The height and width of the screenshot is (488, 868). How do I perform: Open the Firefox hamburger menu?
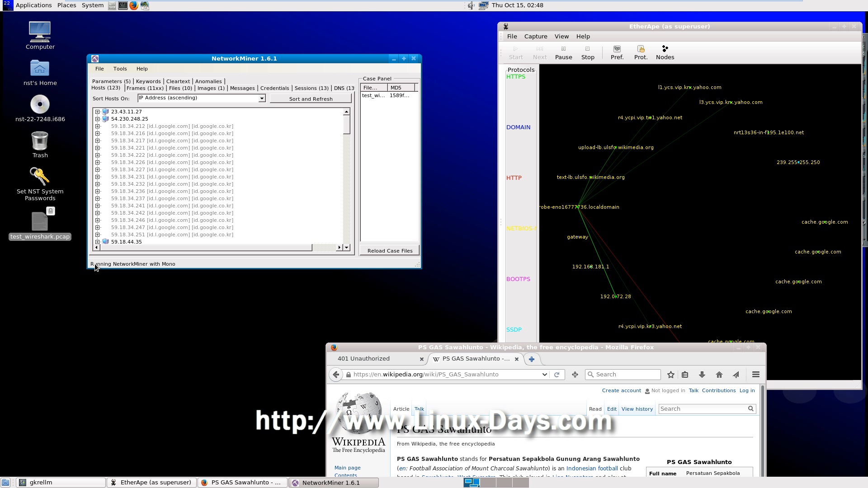pyautogui.click(x=755, y=375)
